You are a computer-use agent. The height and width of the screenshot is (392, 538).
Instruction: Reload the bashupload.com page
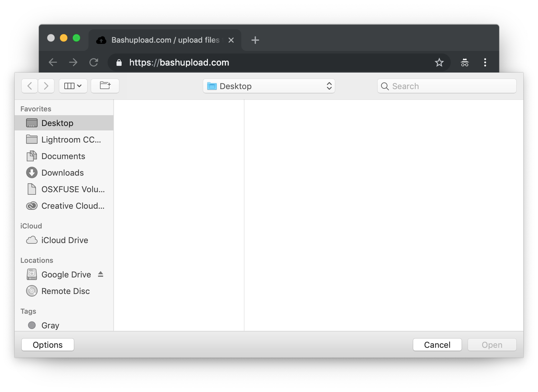point(94,62)
